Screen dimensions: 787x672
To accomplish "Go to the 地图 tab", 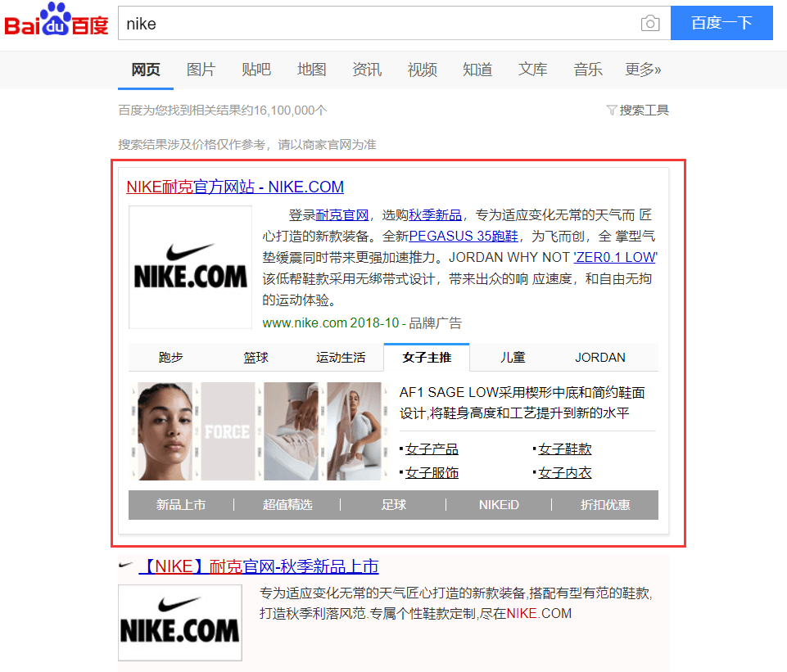I will tap(312, 70).
